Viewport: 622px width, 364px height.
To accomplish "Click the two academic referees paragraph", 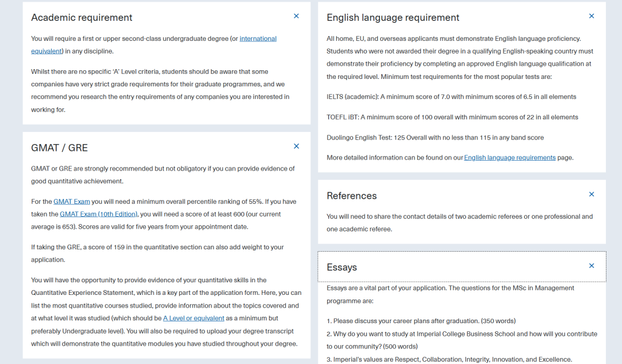I will 459,223.
